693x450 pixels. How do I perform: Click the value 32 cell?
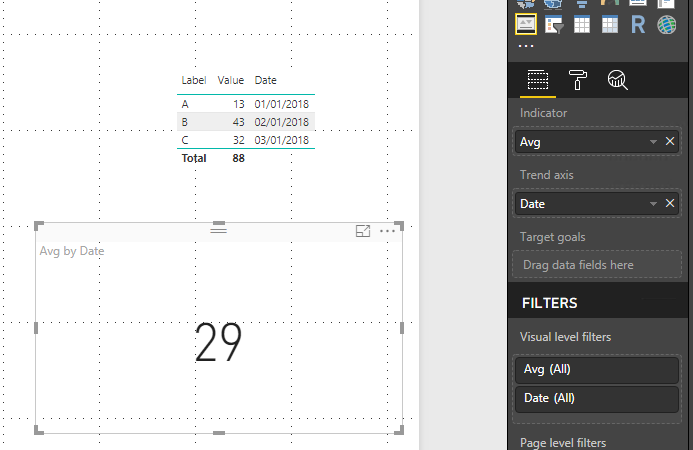coord(239,140)
